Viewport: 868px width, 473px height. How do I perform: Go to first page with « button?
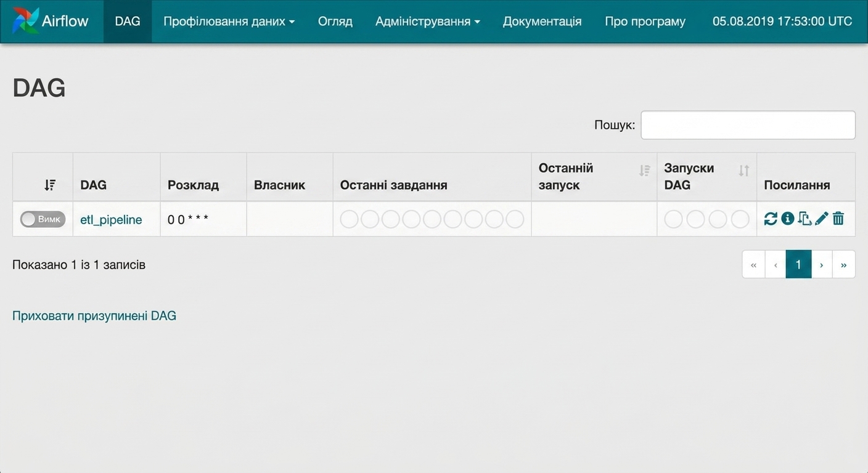[x=753, y=264]
